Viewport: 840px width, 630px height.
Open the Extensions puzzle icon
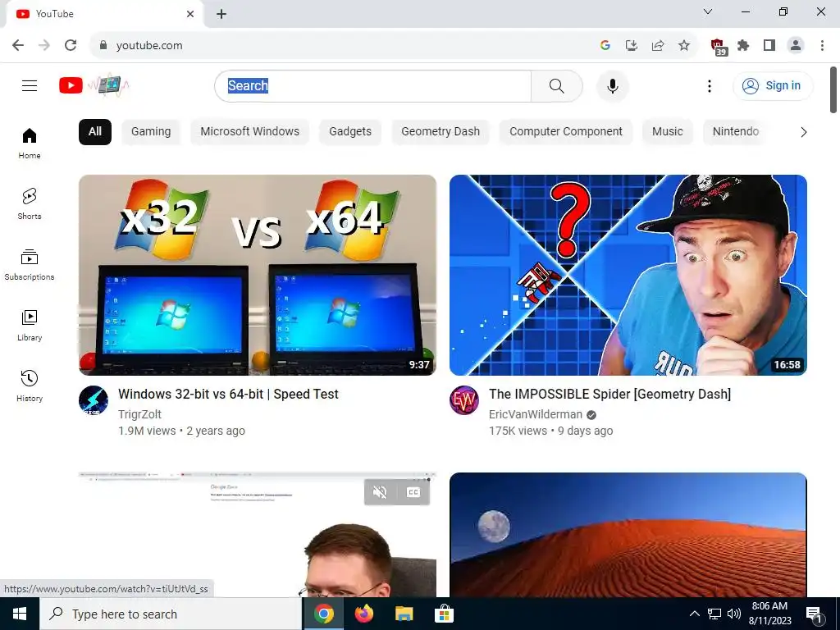pyautogui.click(x=743, y=46)
